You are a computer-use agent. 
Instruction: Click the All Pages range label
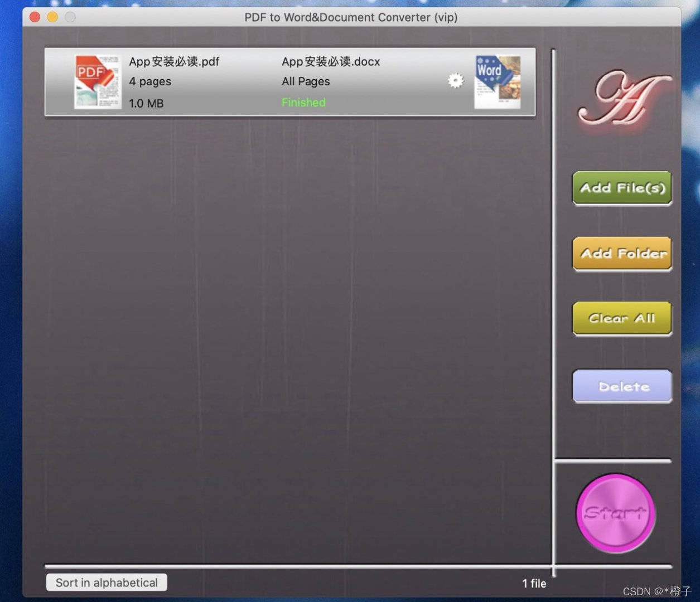pyautogui.click(x=306, y=81)
